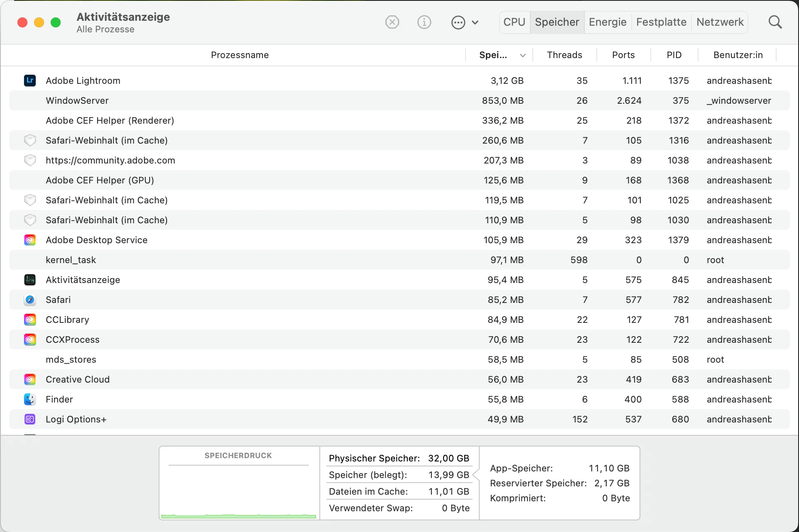The width and height of the screenshot is (799, 532).
Task: Select the kernel_task process row
Action: pyautogui.click(x=249, y=260)
